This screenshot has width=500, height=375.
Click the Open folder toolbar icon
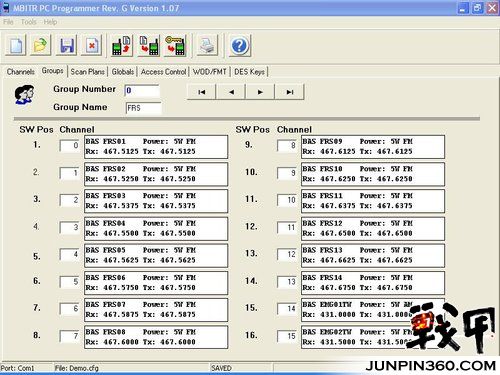coord(41,45)
